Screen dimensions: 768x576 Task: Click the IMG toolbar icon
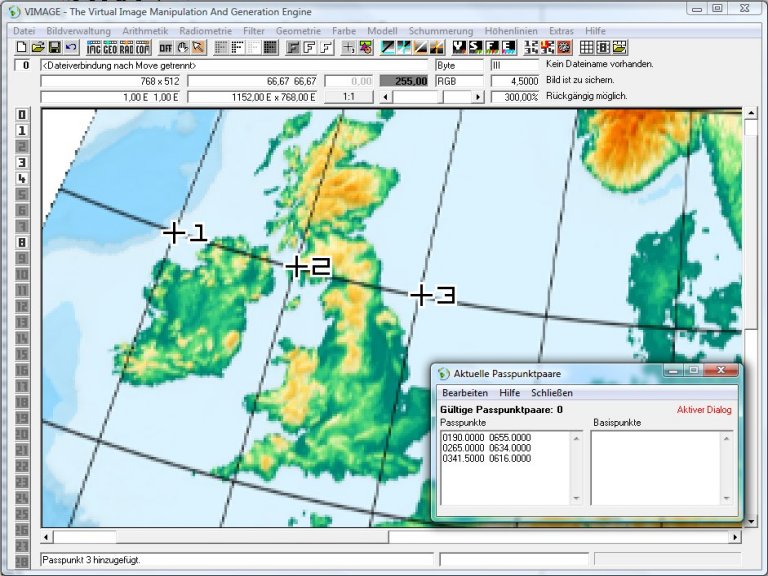tap(95, 47)
